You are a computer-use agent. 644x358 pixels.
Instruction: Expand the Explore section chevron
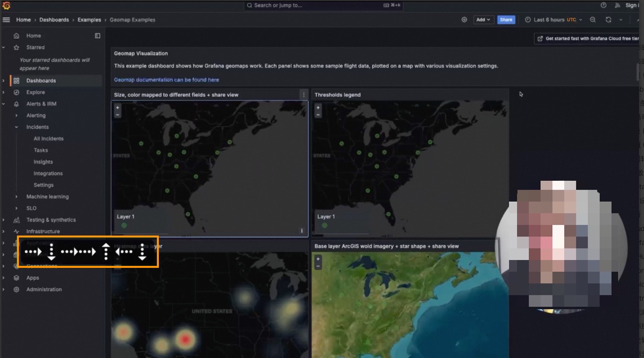click(3, 92)
